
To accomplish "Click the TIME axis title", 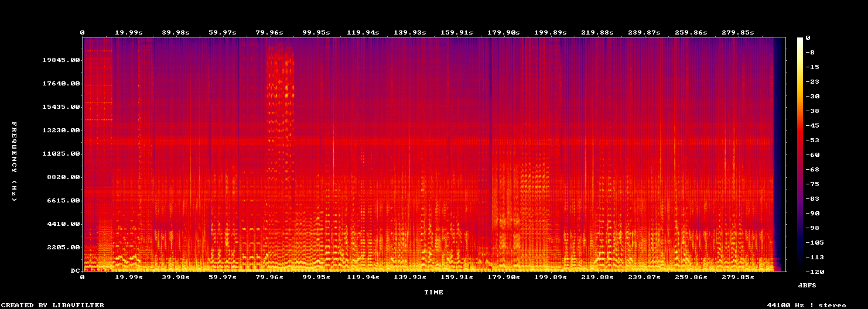I will tap(434, 292).
